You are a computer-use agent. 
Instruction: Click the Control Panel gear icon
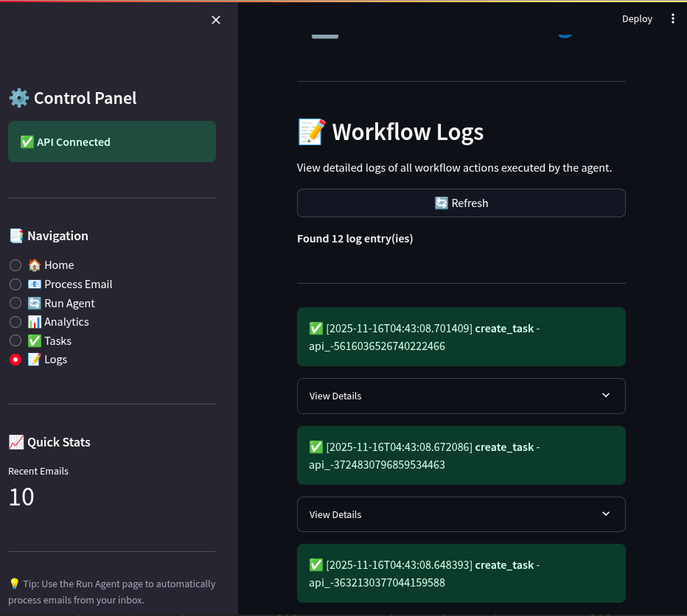tap(19, 97)
